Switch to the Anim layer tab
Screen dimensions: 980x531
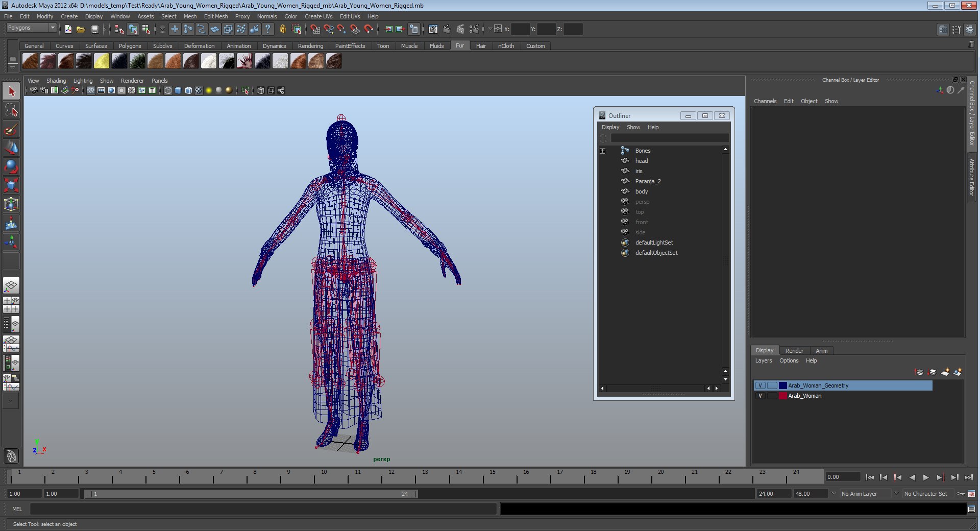click(x=821, y=351)
